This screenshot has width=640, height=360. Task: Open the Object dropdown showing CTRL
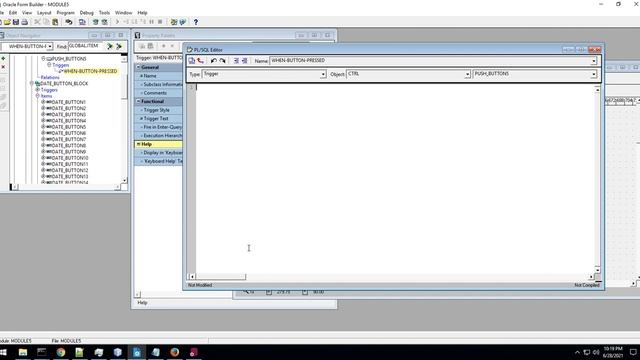467,74
